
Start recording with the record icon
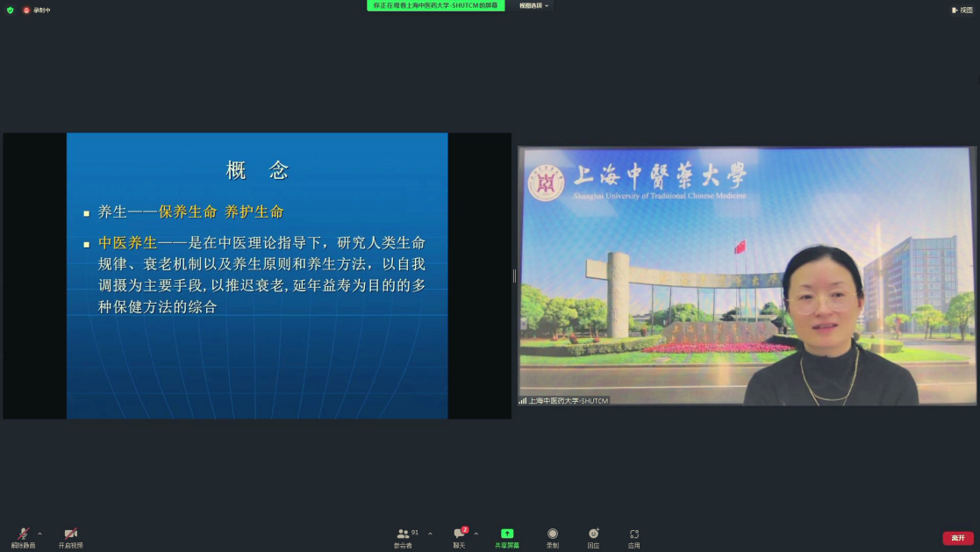point(553,534)
